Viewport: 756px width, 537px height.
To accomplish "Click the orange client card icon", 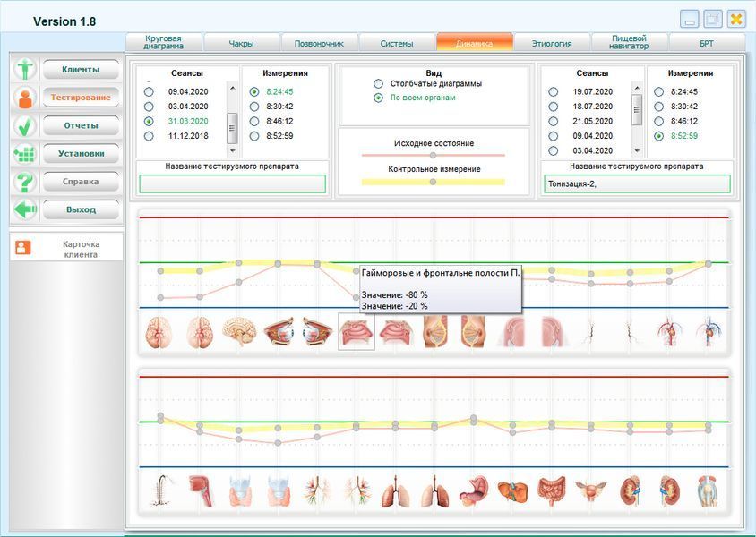I will point(22,248).
